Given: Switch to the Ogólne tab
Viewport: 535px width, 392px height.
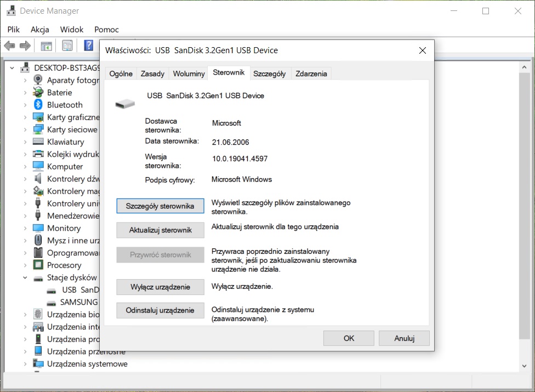Looking at the screenshot, I should tap(121, 73).
